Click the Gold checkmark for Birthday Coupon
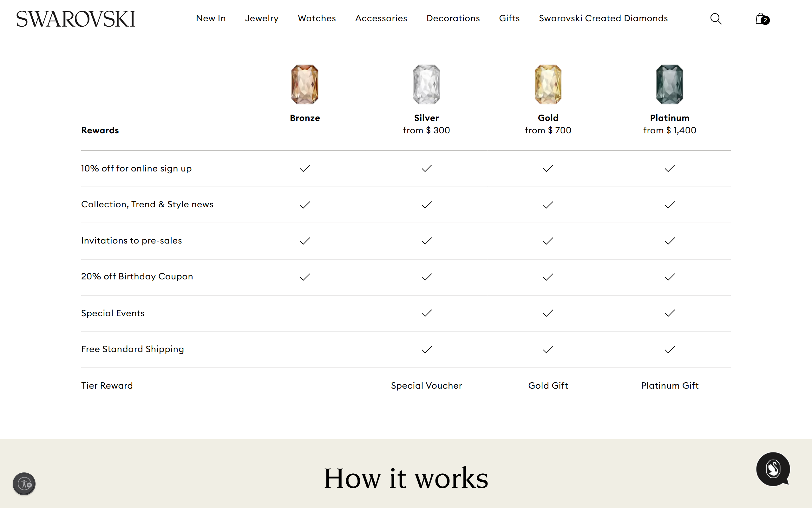The height and width of the screenshot is (508, 812). tap(548, 277)
